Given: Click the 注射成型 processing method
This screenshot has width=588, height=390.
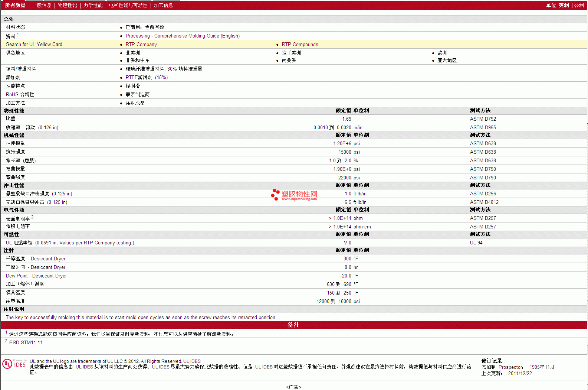Looking at the screenshot, I should tap(135, 103).
